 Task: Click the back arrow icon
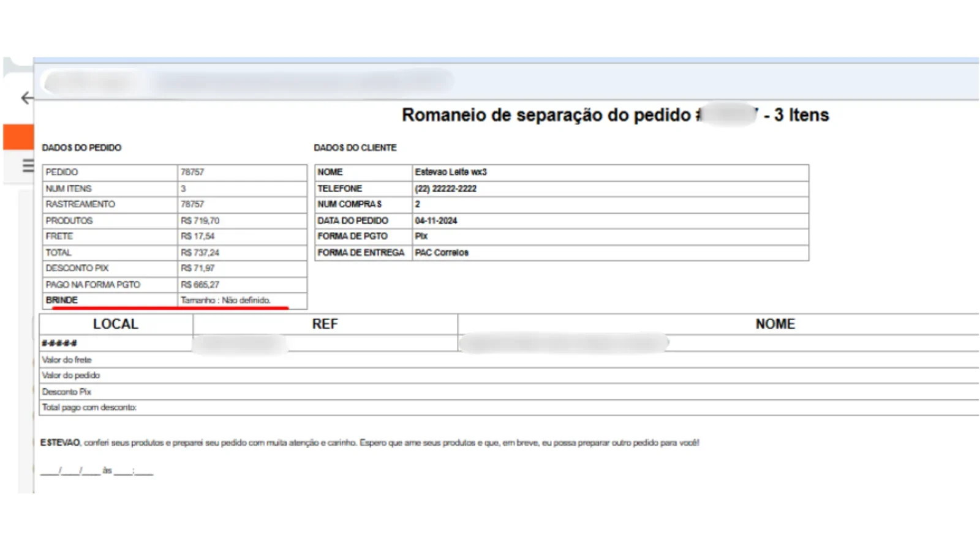(27, 98)
